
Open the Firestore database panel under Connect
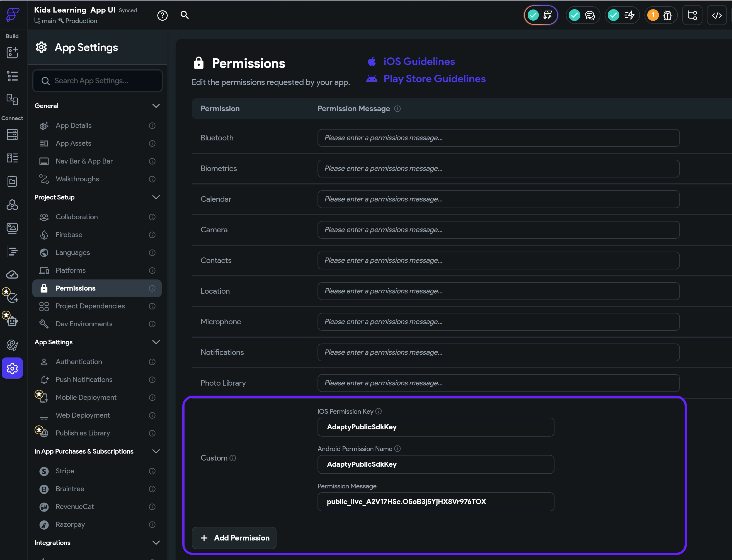[12, 134]
